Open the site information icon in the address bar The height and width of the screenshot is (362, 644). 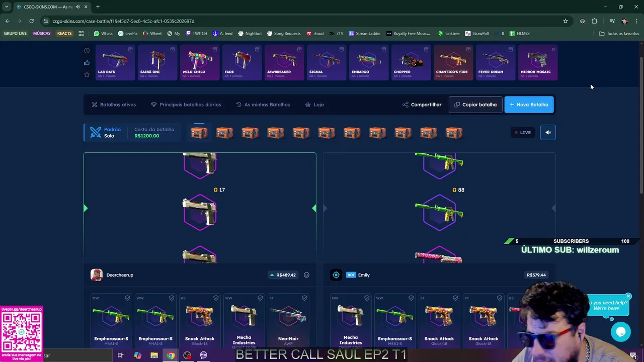coord(46,21)
